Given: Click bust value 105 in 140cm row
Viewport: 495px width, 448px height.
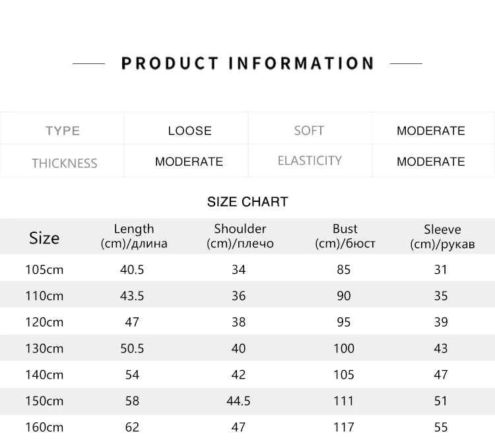Looking at the screenshot, I should tap(344, 375).
